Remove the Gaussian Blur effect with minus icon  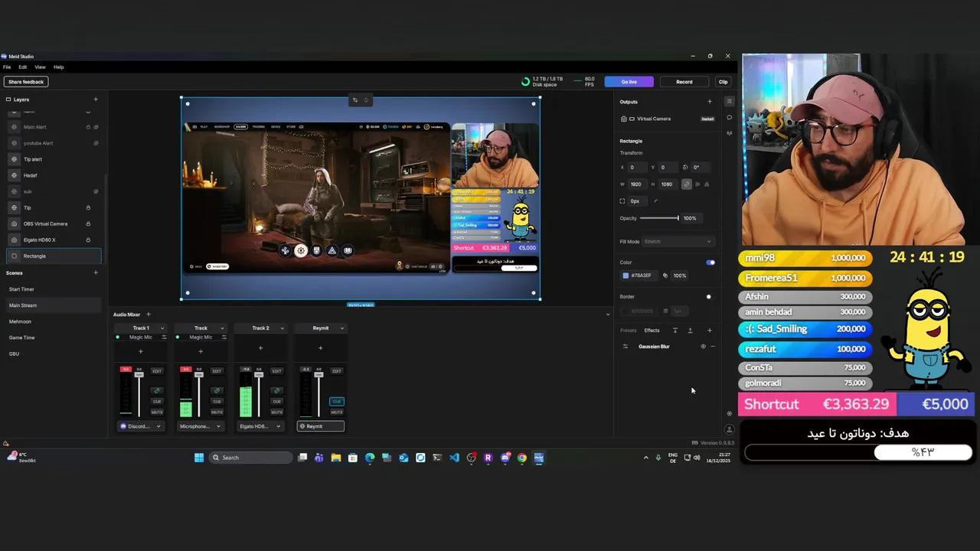coord(713,347)
